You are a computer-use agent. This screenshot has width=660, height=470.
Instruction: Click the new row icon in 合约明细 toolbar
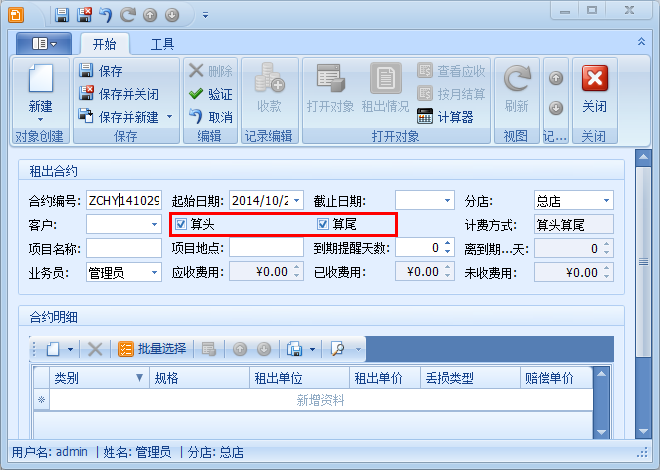pyautogui.click(x=53, y=349)
